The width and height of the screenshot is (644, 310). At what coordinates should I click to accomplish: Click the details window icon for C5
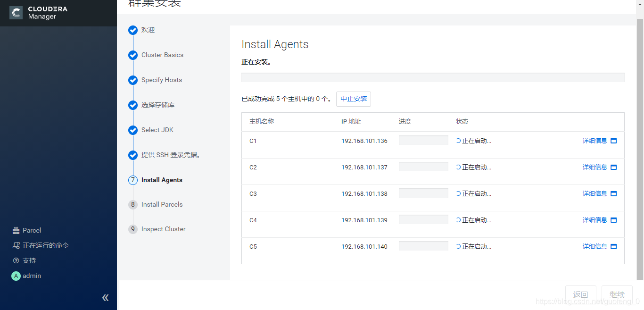[x=613, y=246]
